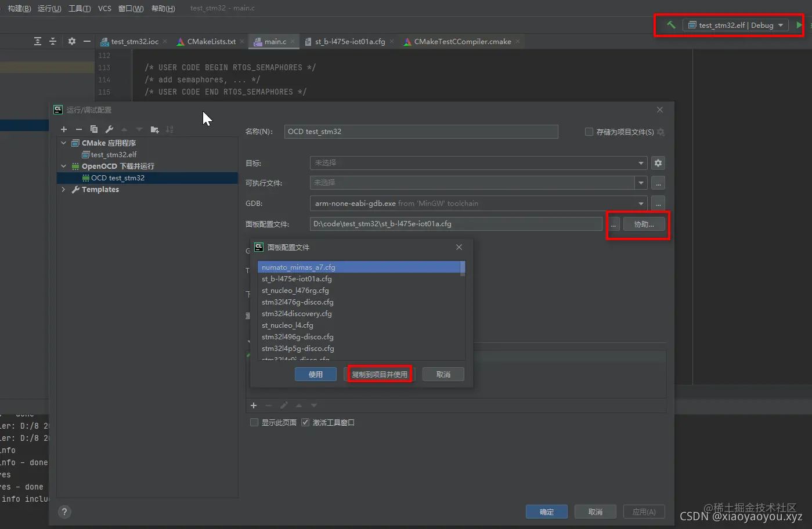The image size is (812, 529).
Task: Copy configuration using duplicate icon
Action: coord(94,129)
